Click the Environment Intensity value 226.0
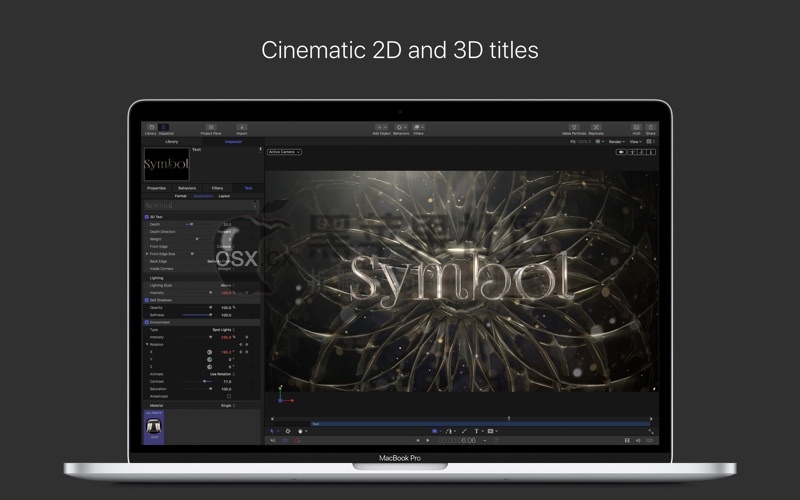This screenshot has height=500, width=800. (227, 337)
